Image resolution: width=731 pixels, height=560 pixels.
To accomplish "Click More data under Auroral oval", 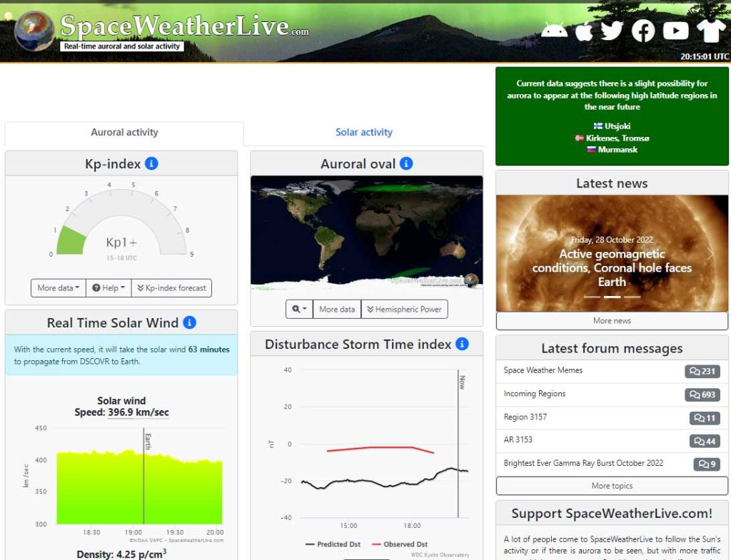I will coord(337,309).
